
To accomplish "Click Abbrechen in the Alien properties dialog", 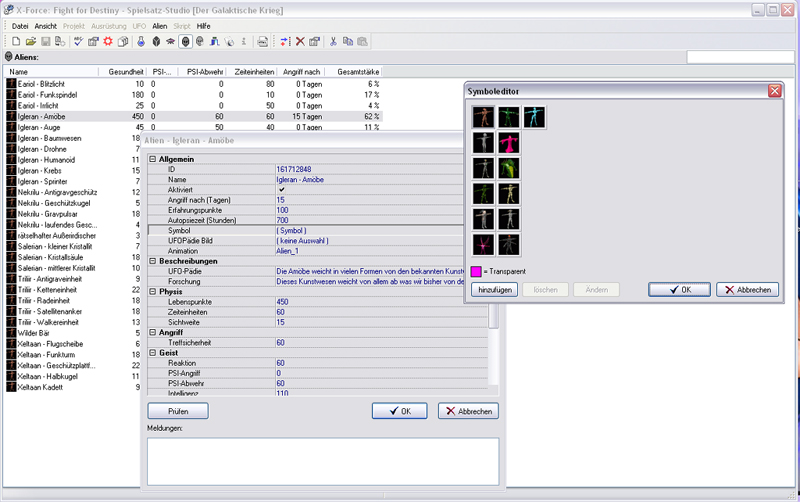I will point(468,411).
